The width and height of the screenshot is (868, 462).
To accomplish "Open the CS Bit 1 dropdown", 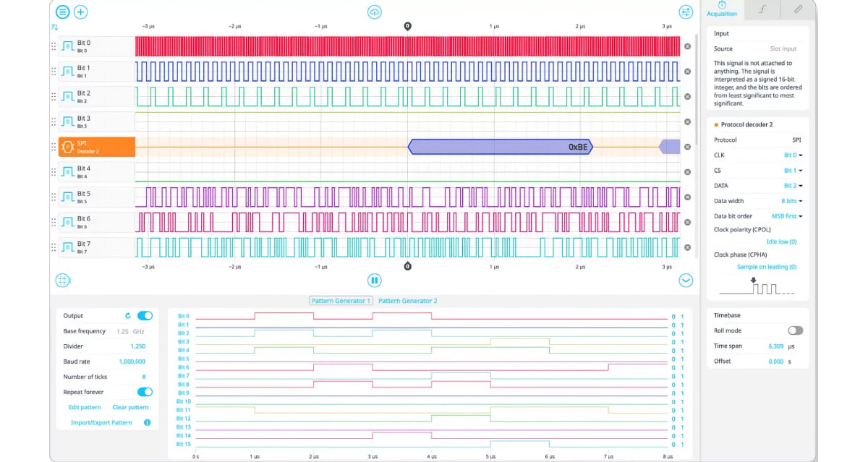I will pyautogui.click(x=793, y=171).
